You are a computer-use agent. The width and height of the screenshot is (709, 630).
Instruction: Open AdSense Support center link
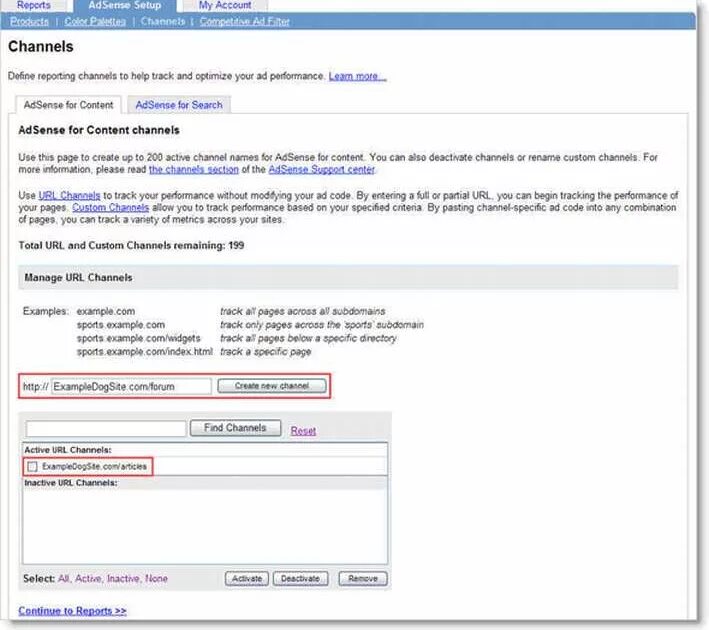click(x=321, y=170)
